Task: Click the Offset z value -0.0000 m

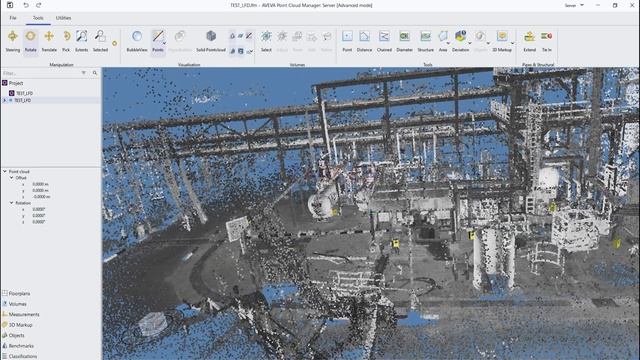Action: click(41, 197)
